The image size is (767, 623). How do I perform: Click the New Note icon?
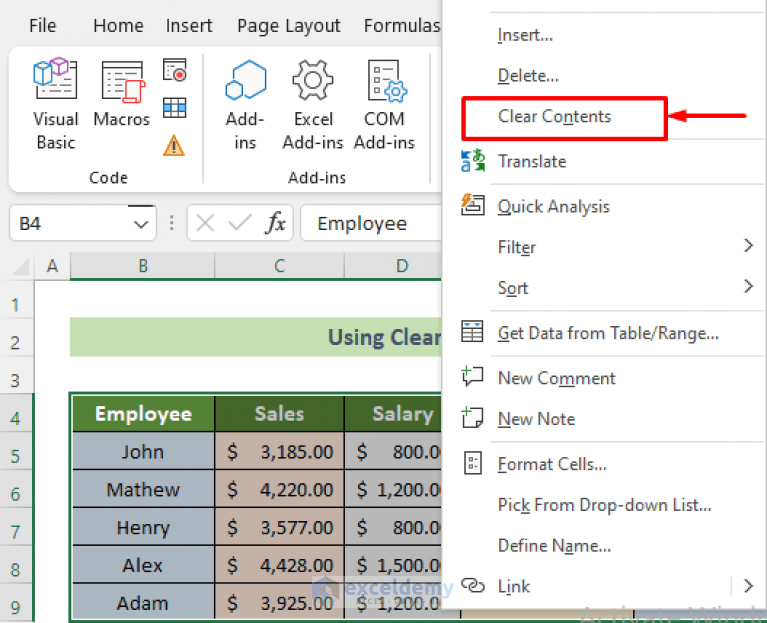point(472,418)
